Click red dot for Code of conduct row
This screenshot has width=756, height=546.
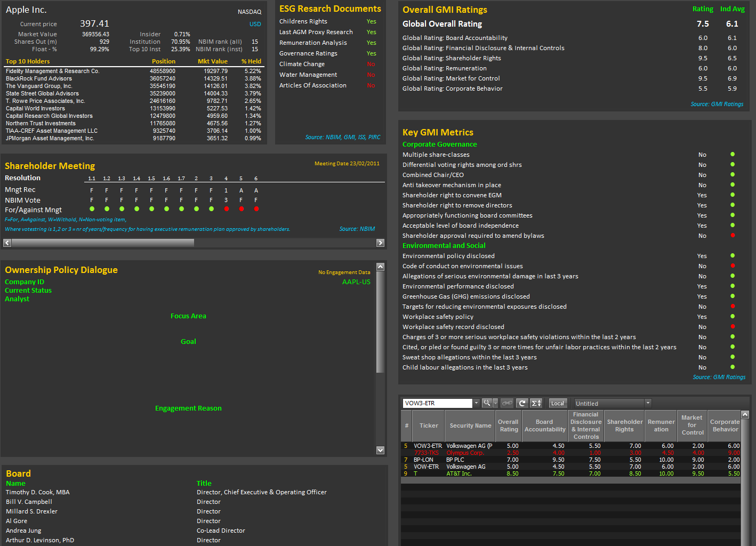[733, 266]
